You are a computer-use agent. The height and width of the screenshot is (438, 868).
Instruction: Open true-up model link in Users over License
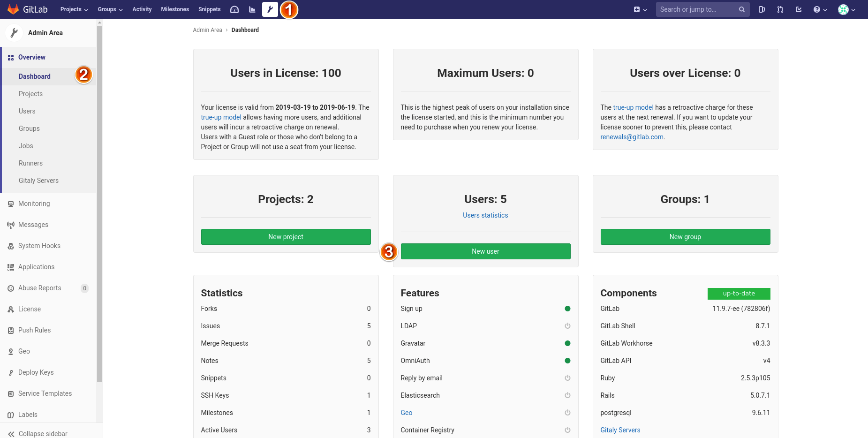(633, 107)
